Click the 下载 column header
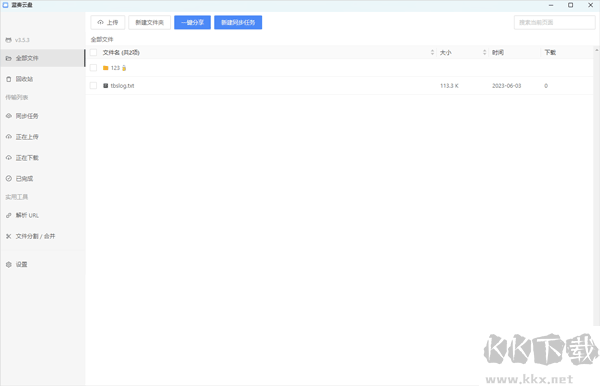Image resolution: width=600 pixels, height=386 pixels. [550, 52]
